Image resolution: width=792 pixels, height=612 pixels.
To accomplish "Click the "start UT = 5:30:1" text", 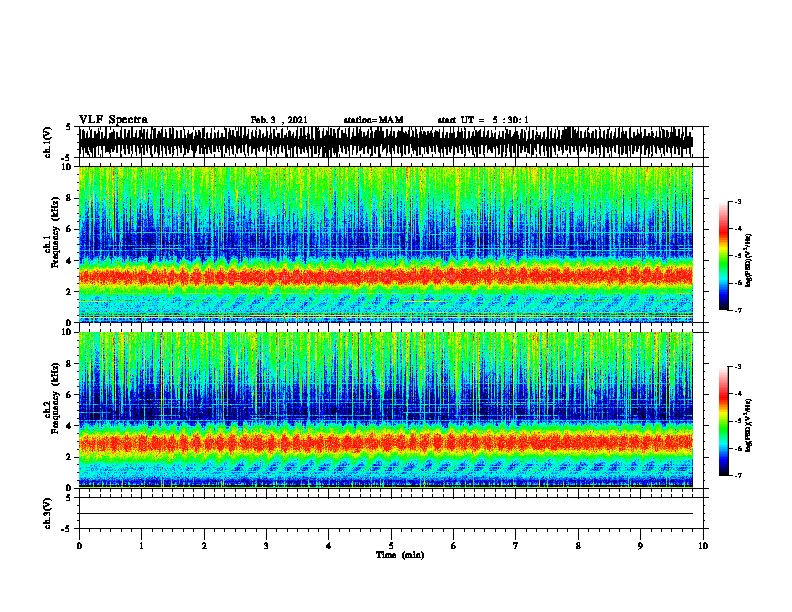I will pyautogui.click(x=483, y=120).
